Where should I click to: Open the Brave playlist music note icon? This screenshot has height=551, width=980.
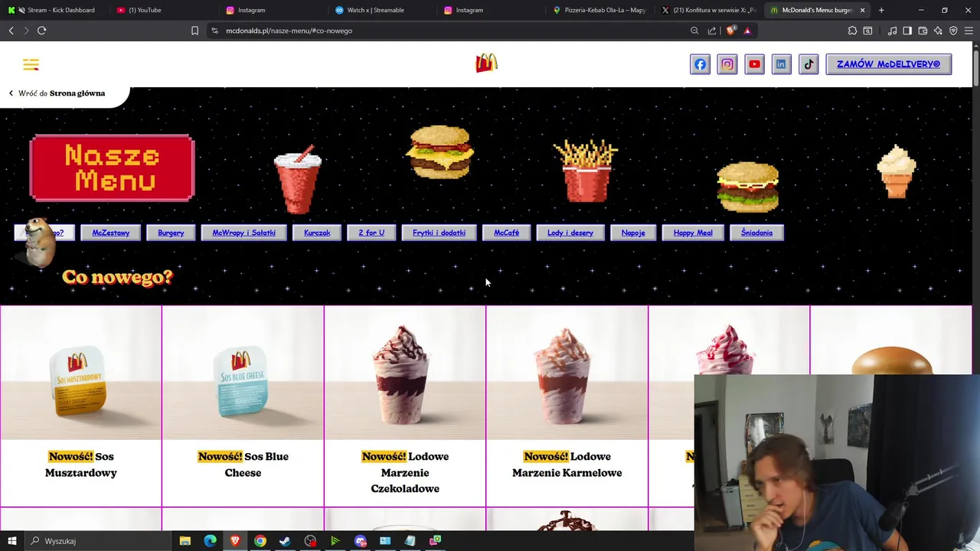tap(892, 31)
